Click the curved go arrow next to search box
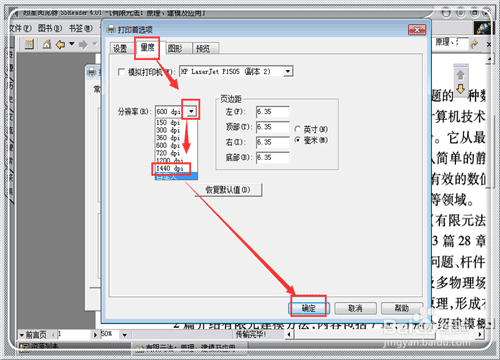Viewport: 500px width, 360px height. (x=474, y=43)
